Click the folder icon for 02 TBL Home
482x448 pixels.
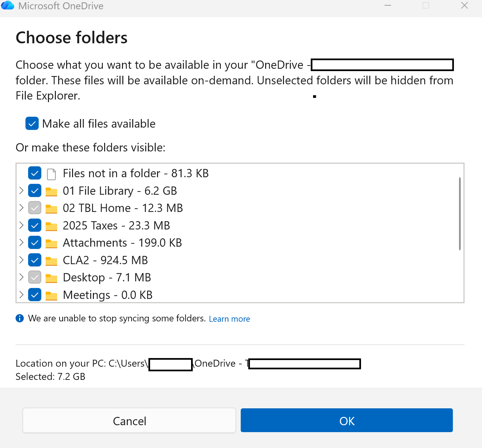[51, 209]
